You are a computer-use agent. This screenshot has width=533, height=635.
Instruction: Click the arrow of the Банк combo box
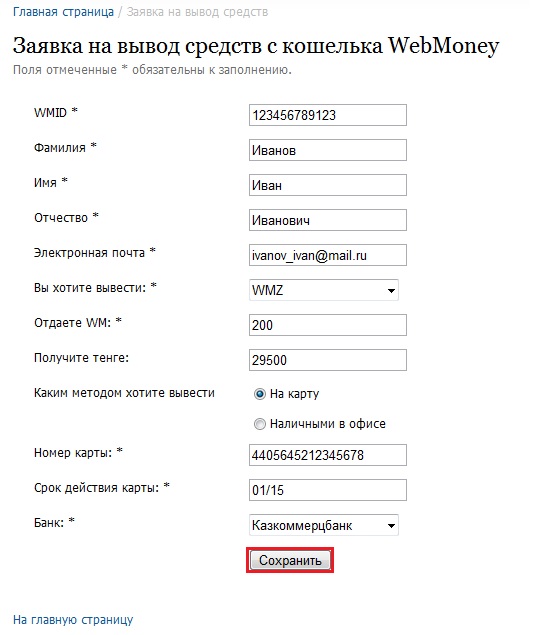coord(391,526)
